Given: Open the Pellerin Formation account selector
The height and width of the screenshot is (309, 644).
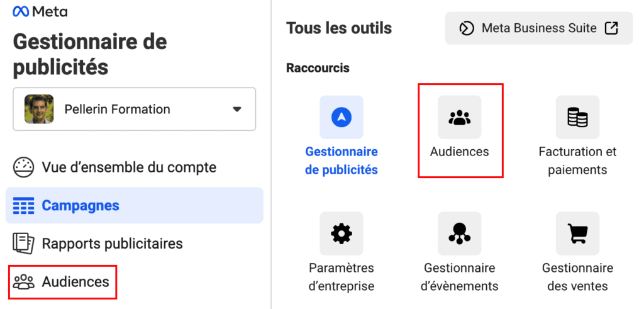Looking at the screenshot, I should coord(134,109).
